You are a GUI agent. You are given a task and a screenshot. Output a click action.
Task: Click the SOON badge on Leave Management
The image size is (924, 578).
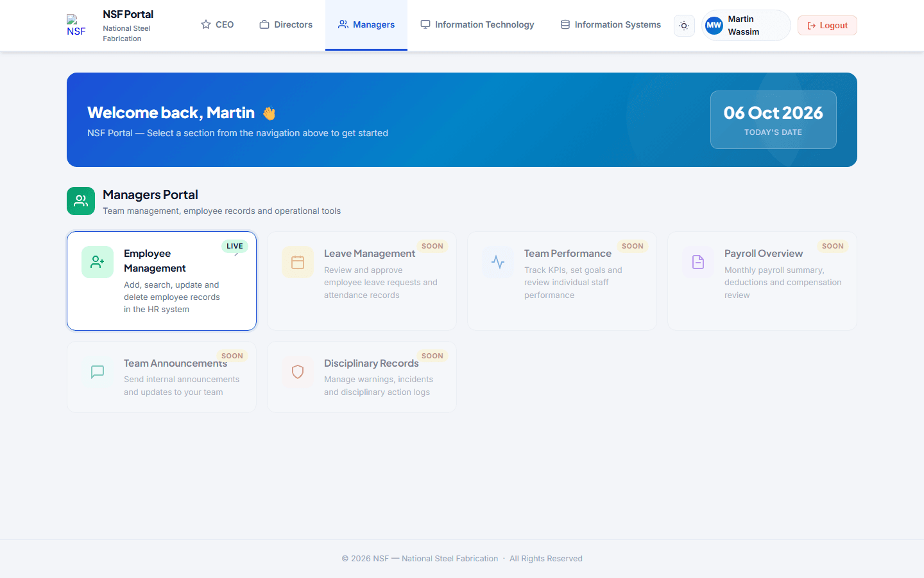point(432,246)
